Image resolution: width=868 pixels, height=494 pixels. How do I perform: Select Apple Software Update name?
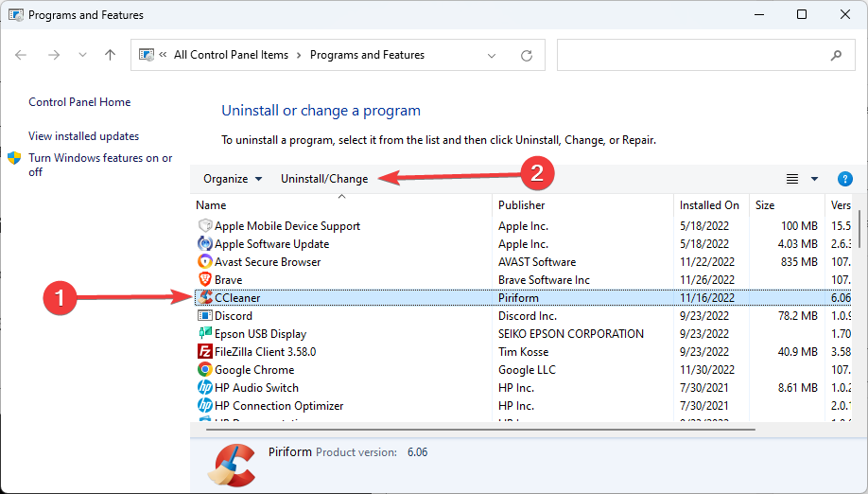(x=271, y=244)
